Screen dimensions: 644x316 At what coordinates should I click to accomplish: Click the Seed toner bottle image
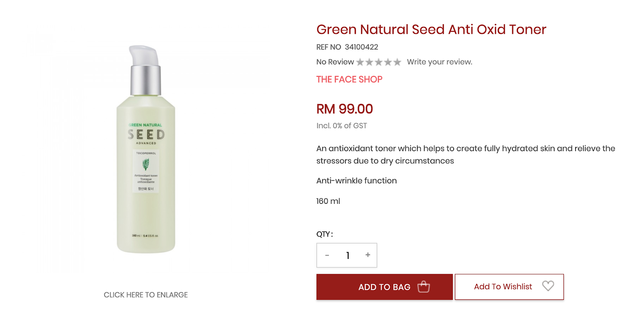coord(146,149)
